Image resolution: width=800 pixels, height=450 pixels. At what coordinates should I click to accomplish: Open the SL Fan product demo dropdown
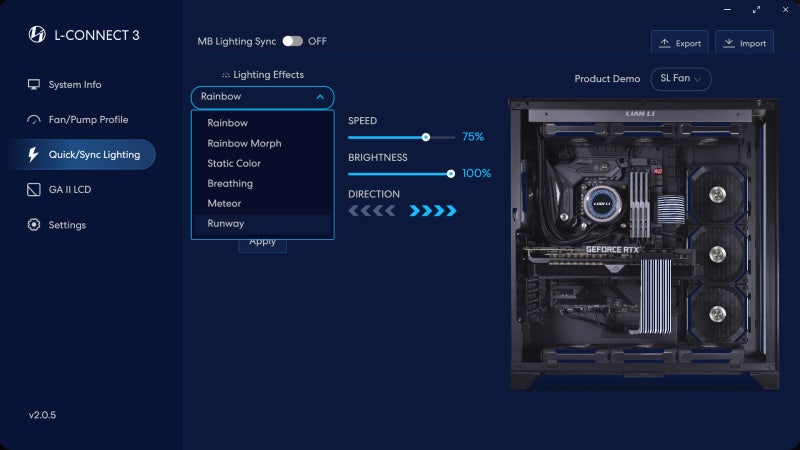(681, 79)
